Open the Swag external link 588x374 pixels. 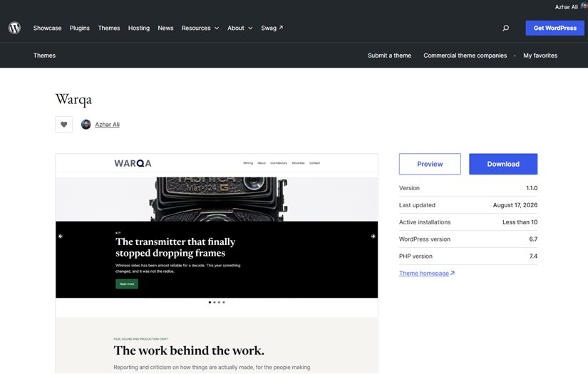272,28
